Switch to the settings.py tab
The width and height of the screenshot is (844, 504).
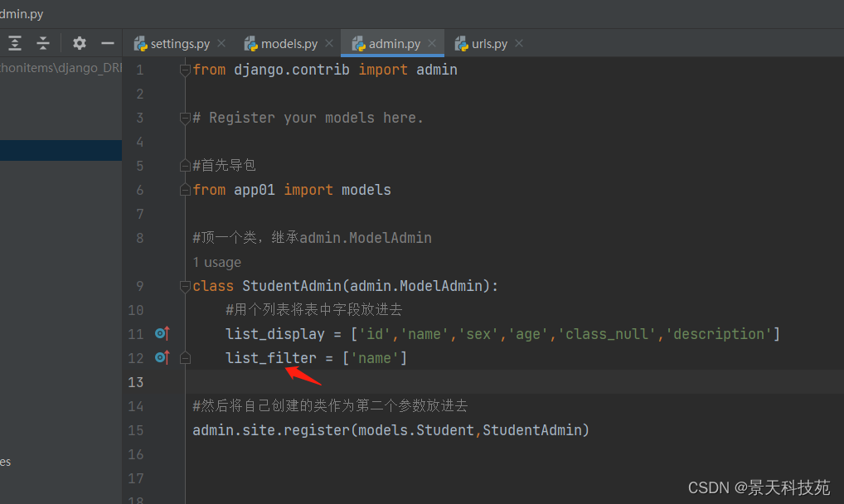click(x=179, y=42)
